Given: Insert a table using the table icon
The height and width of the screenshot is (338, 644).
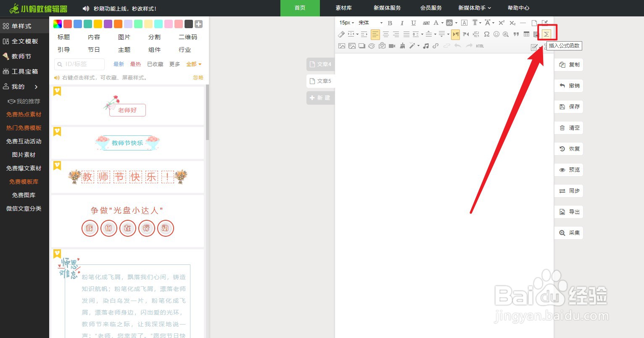Looking at the screenshot, I should point(526,34).
